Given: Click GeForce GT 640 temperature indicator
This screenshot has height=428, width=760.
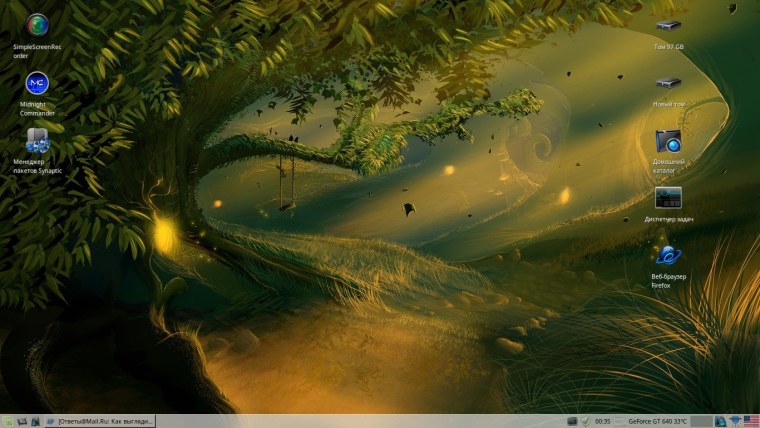Looking at the screenshot, I should click(x=655, y=421).
